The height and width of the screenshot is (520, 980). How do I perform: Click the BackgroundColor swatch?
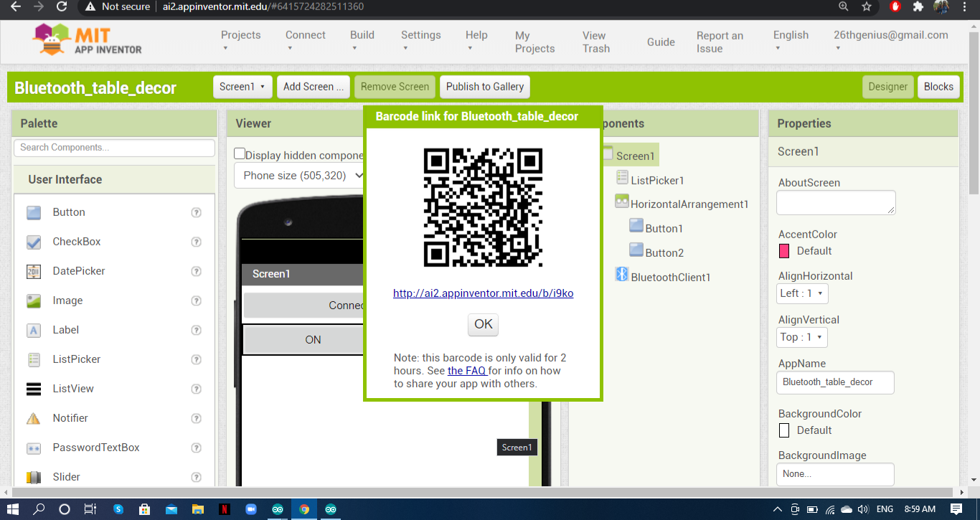tap(784, 430)
